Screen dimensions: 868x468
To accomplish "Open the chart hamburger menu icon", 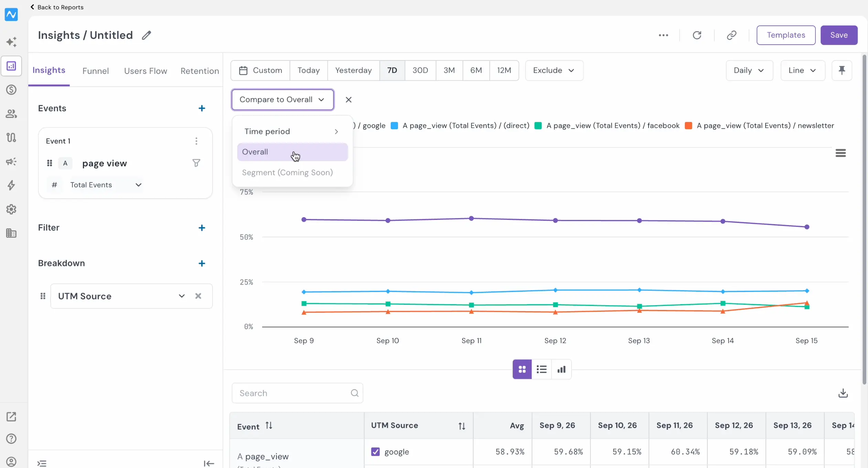I will pyautogui.click(x=840, y=153).
